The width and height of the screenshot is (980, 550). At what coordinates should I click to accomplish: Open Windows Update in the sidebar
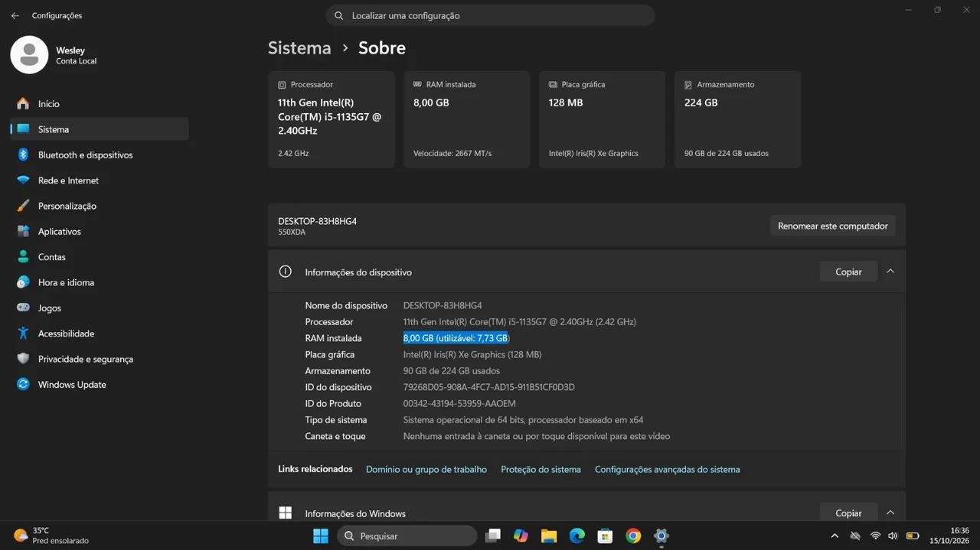(x=100, y=385)
